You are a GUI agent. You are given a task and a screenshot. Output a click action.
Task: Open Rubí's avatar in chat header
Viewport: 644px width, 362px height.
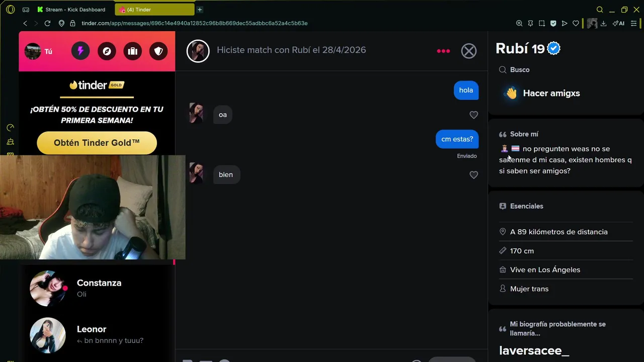(x=198, y=51)
